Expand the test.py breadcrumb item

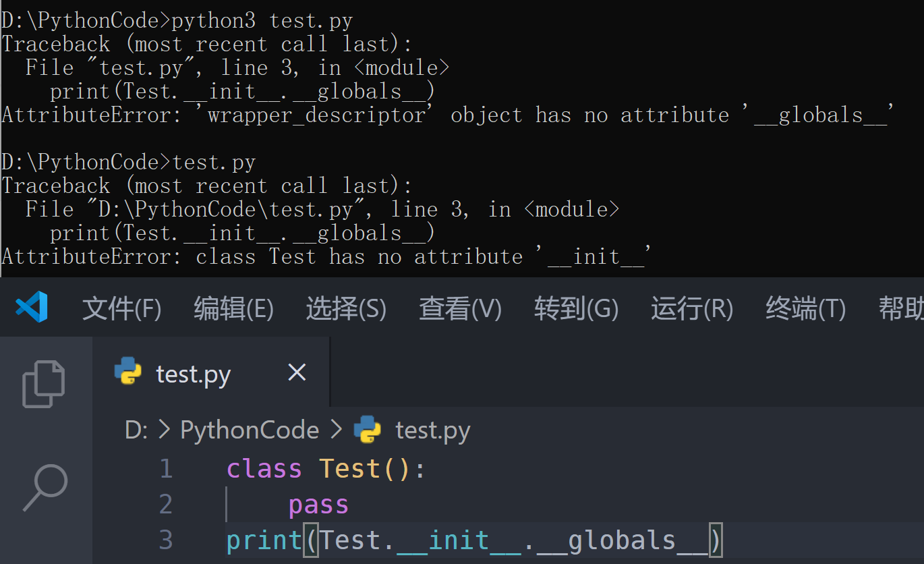point(432,430)
